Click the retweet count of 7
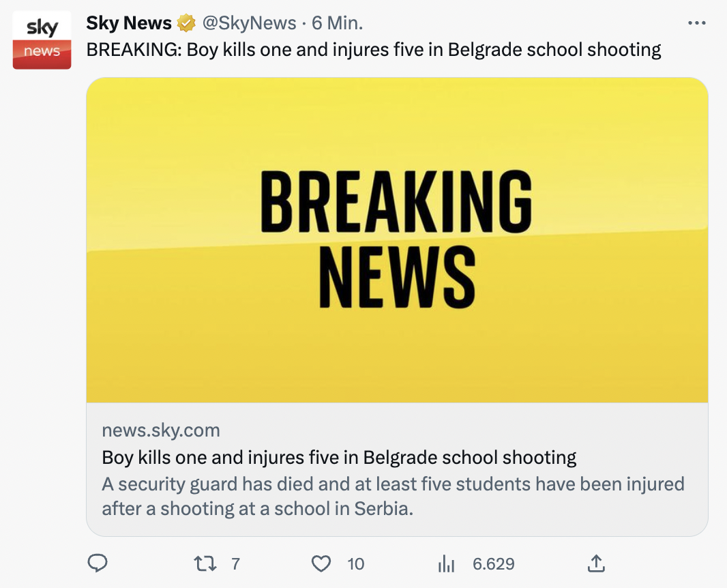Screen dimensions: 727x588 click(235, 564)
